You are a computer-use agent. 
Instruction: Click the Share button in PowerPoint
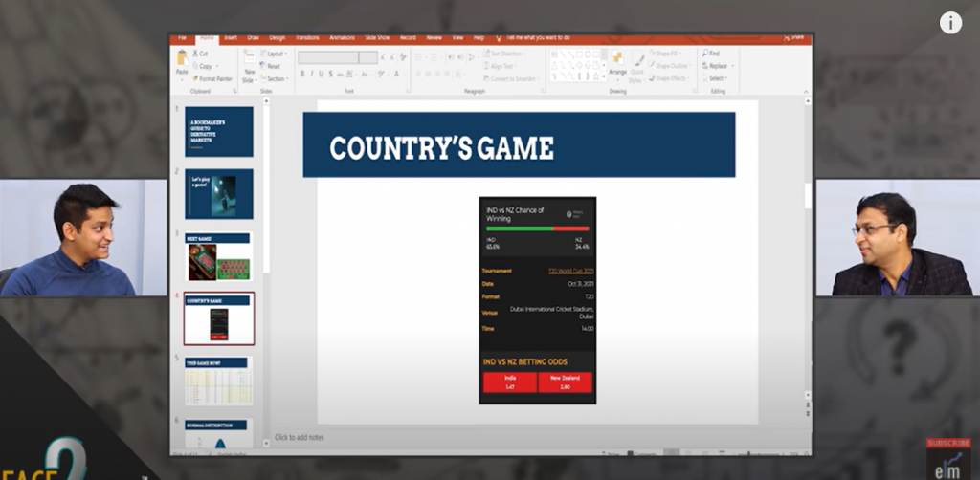[x=793, y=37]
